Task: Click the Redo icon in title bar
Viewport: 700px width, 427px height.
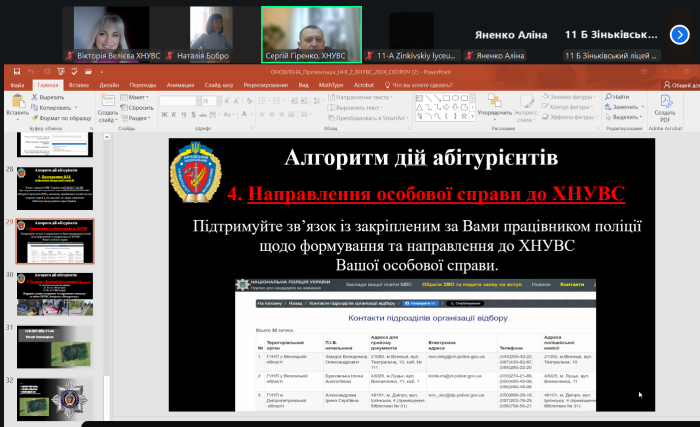Action: coord(47,71)
